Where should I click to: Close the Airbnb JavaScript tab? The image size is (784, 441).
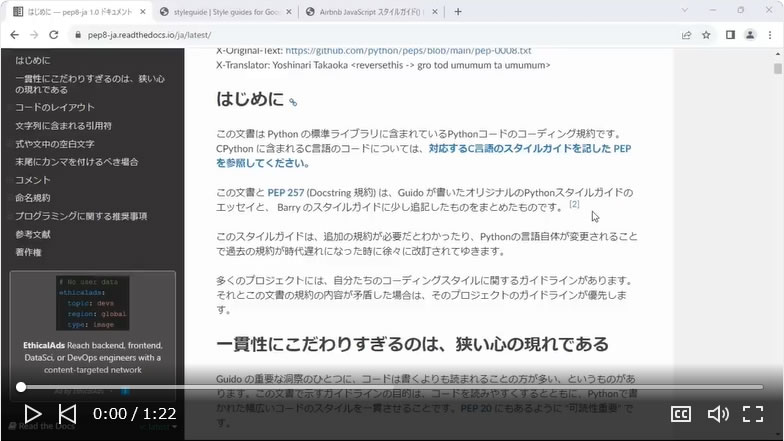tap(434, 12)
